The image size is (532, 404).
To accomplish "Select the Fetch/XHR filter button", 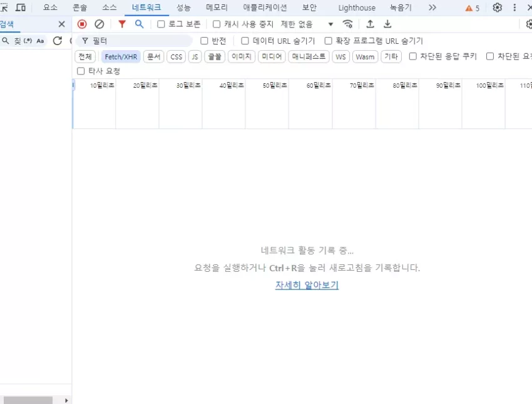I will [x=121, y=57].
